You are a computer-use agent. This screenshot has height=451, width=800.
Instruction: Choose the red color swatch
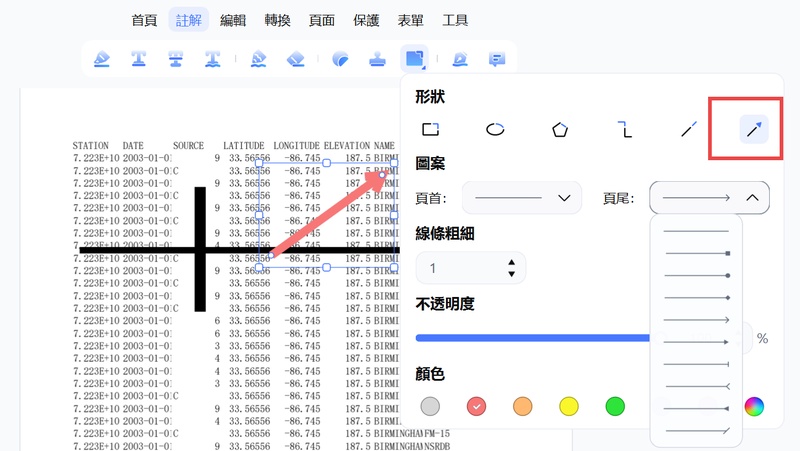(476, 407)
